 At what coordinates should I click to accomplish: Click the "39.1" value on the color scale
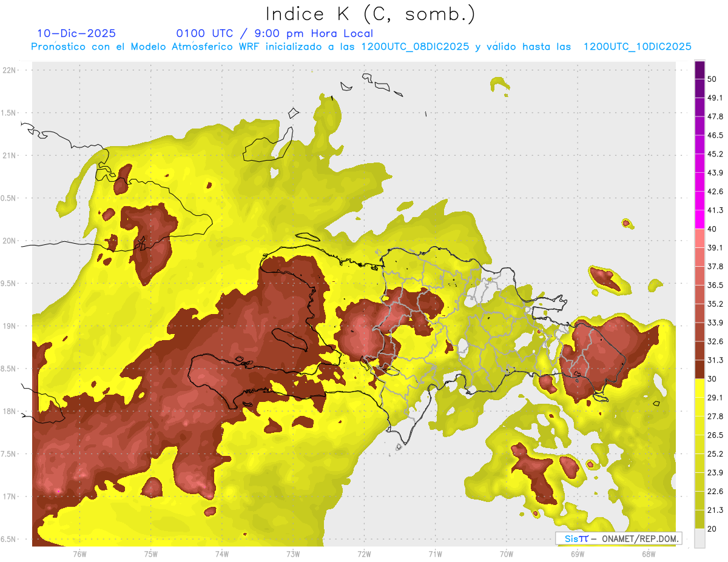pos(715,248)
